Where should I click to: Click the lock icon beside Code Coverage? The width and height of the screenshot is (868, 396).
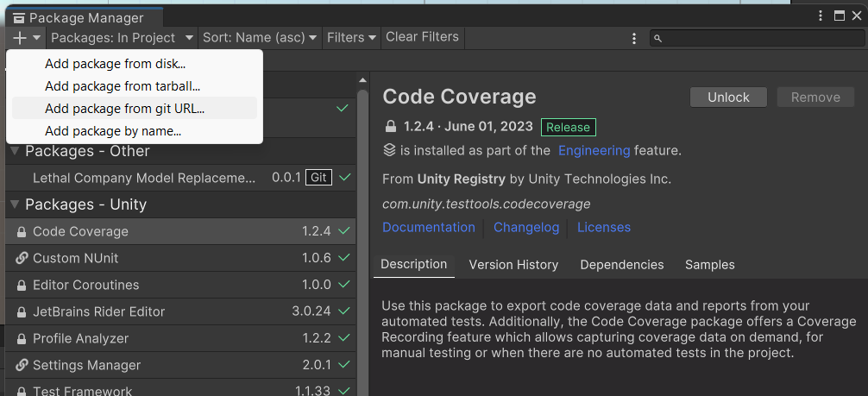coord(22,232)
